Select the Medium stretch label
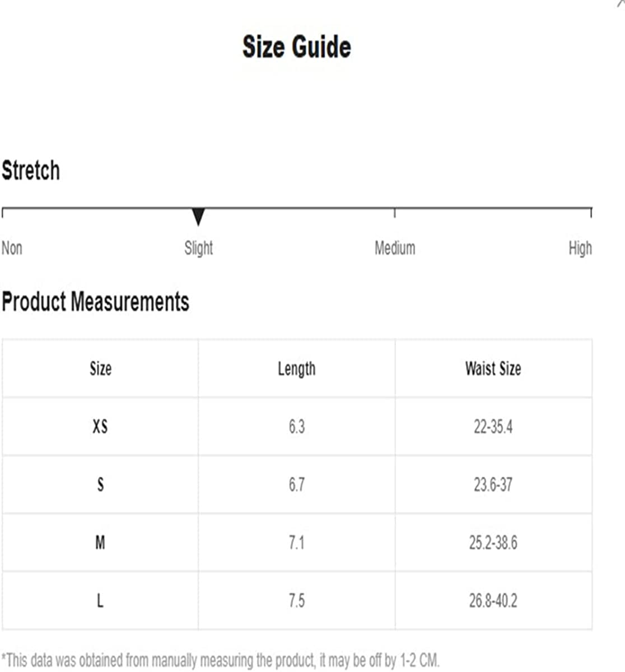625x672 pixels. click(395, 248)
